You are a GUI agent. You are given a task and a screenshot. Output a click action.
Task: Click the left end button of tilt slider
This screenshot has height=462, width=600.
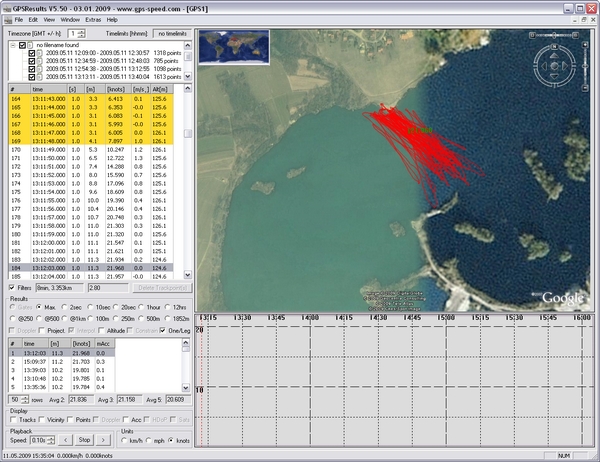(x=532, y=35)
